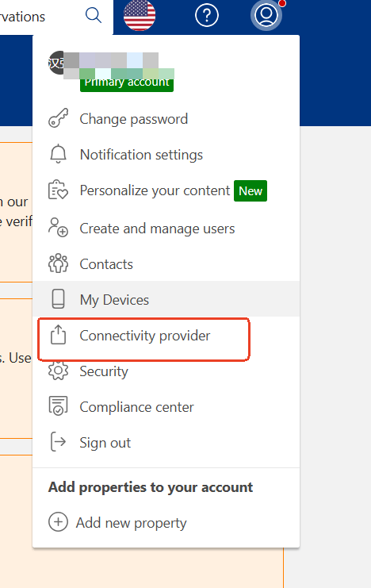Click the key icon beside Change password
Image resolution: width=371 pixels, height=588 pixels.
tap(58, 118)
